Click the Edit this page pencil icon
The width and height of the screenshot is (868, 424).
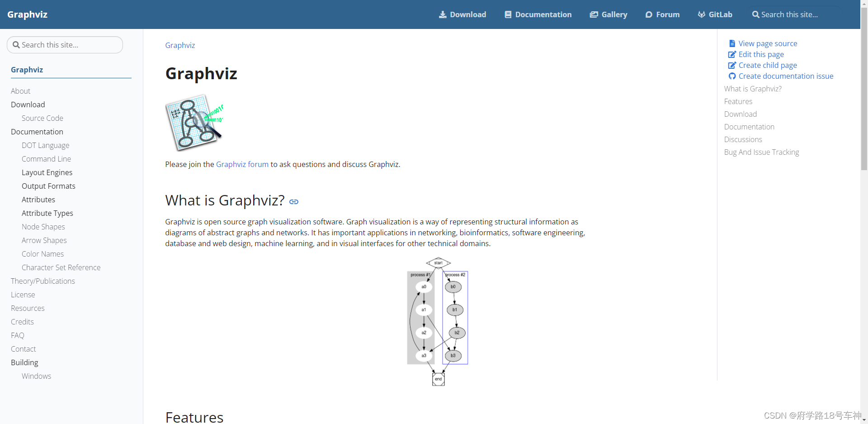pyautogui.click(x=732, y=54)
